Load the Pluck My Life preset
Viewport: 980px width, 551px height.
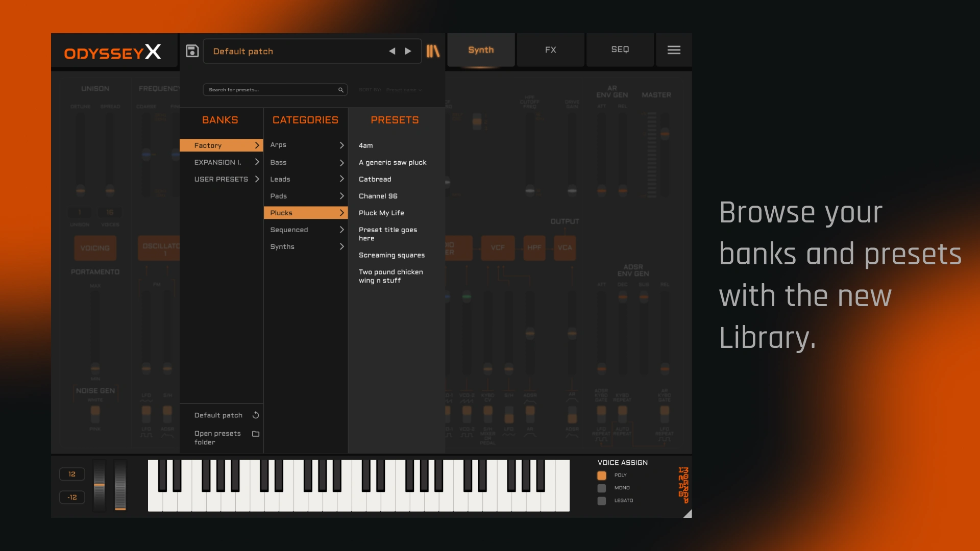tap(381, 213)
